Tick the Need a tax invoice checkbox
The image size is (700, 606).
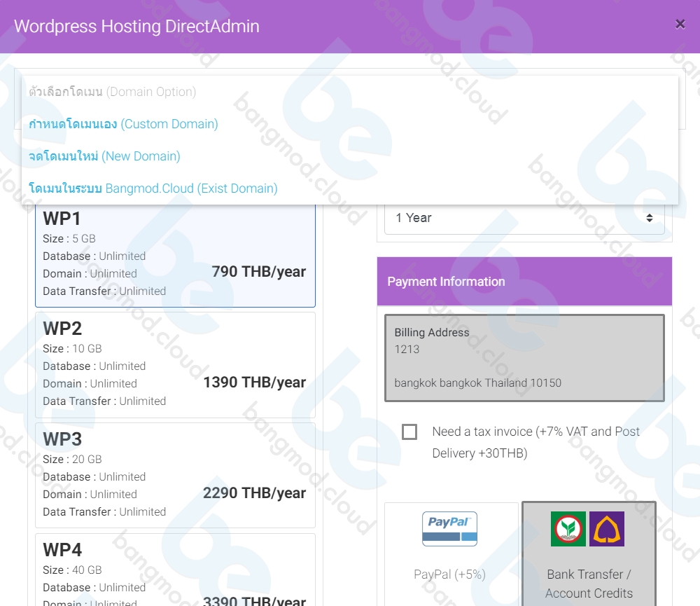pos(409,432)
